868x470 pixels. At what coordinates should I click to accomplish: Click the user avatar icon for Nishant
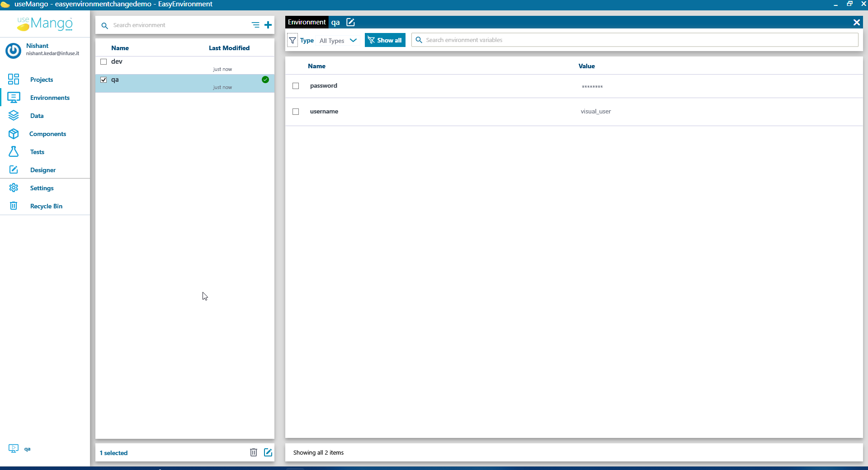coord(13,50)
